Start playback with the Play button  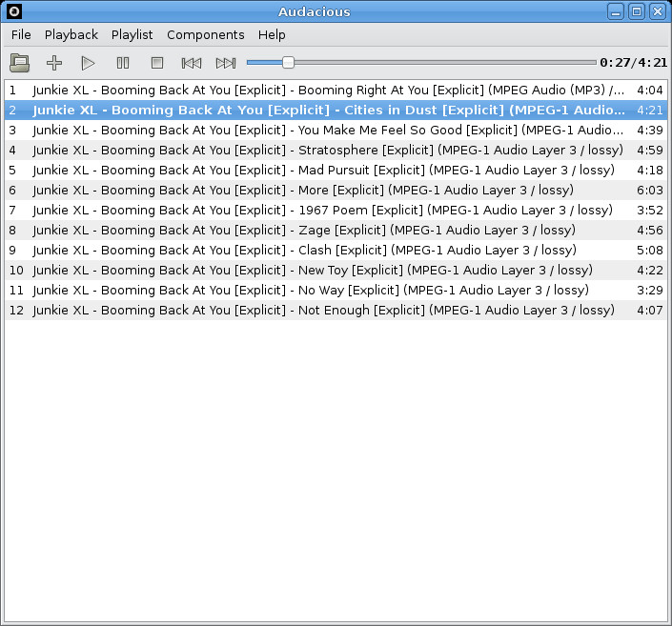point(88,63)
